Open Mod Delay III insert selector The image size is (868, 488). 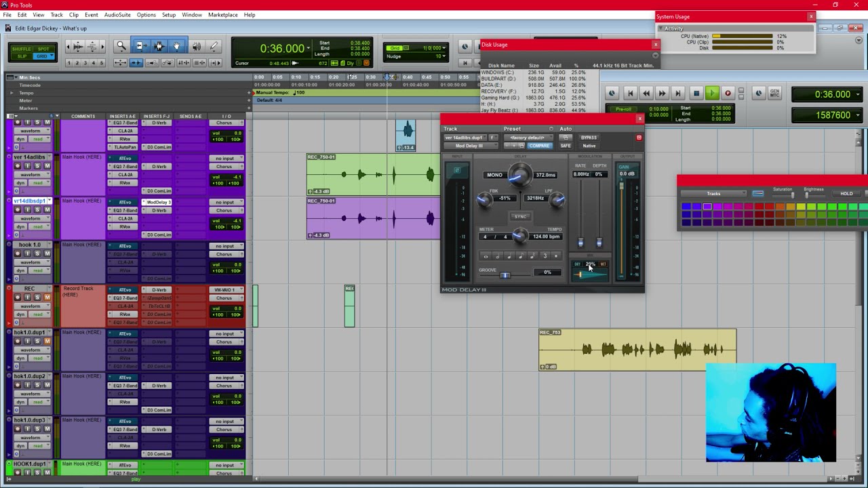pos(471,146)
